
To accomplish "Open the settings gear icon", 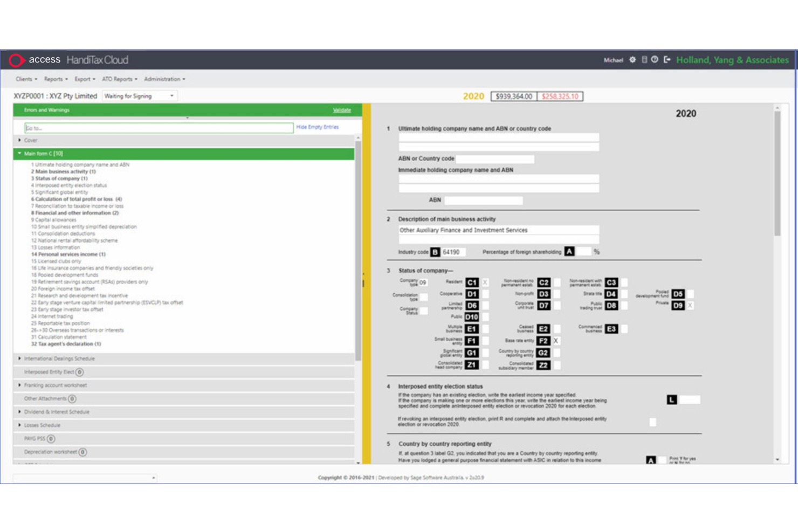I will click(632, 60).
